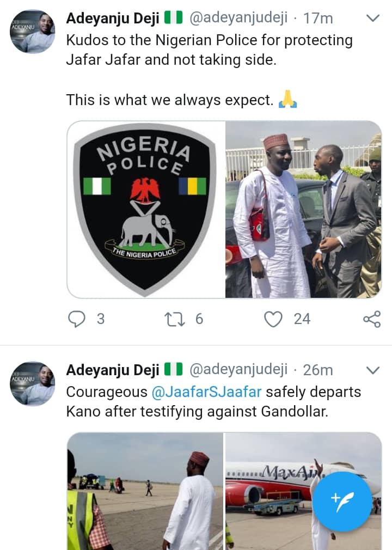The width and height of the screenshot is (392, 550).
Task: Expand options for the Nigerian Police tweet
Action: point(372,19)
